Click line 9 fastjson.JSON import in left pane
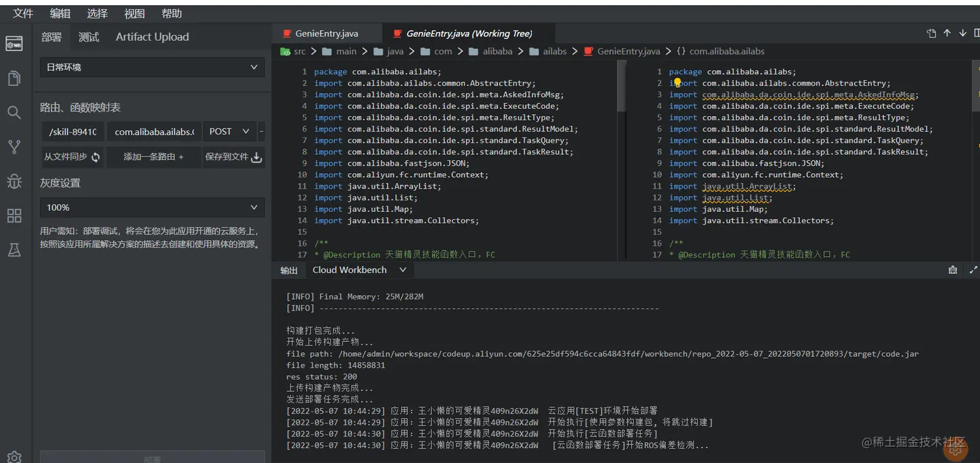The image size is (980, 463). (x=391, y=163)
